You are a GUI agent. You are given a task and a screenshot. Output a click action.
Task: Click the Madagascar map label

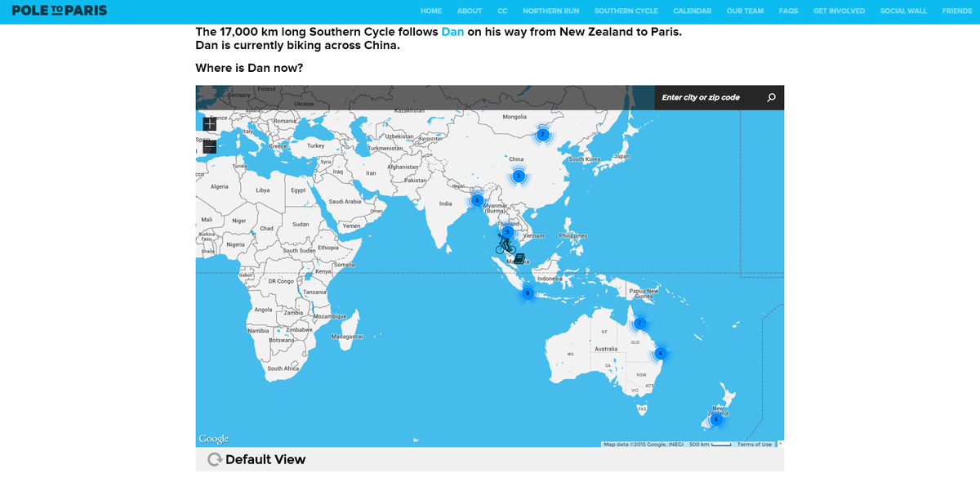[348, 337]
